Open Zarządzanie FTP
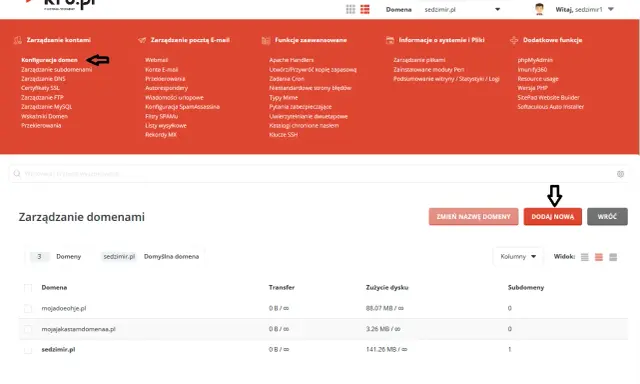The image size is (640, 384). click(x=42, y=98)
